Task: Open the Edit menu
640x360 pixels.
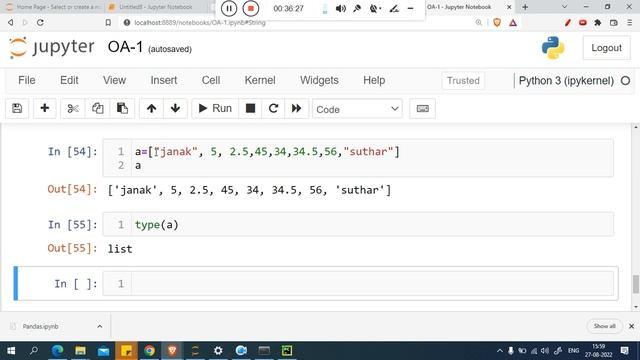Action: click(69, 80)
